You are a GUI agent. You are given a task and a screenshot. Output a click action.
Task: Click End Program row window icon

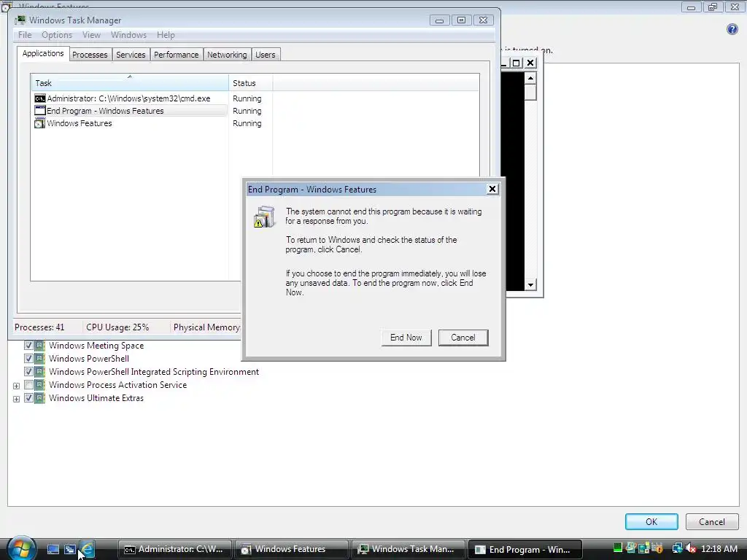[x=40, y=111]
